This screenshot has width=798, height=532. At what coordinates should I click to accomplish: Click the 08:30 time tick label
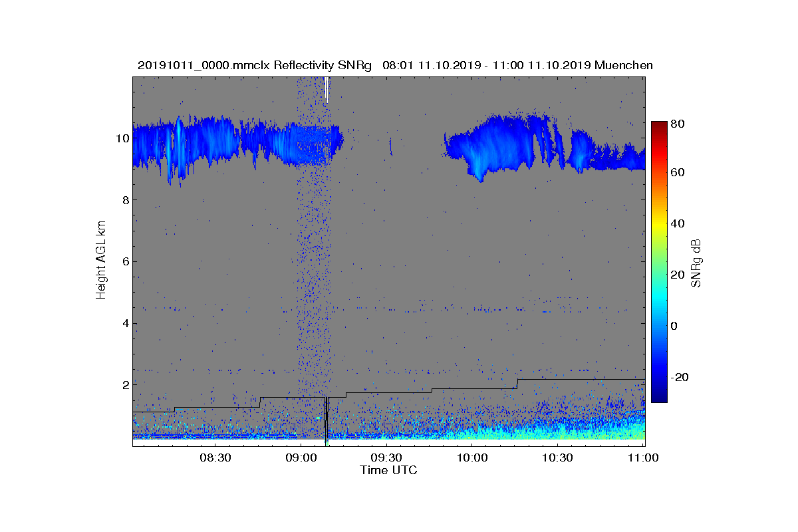tap(215, 458)
